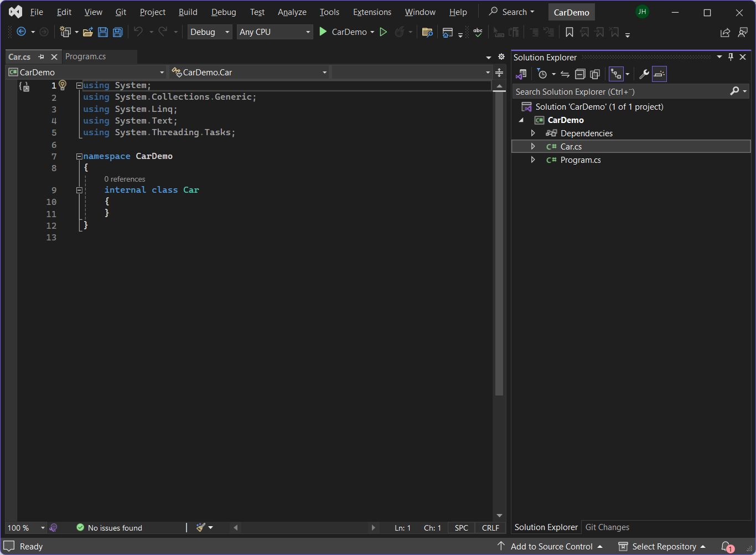Image resolution: width=756 pixels, height=555 pixels.
Task: Open the Build menu
Action: coord(188,12)
